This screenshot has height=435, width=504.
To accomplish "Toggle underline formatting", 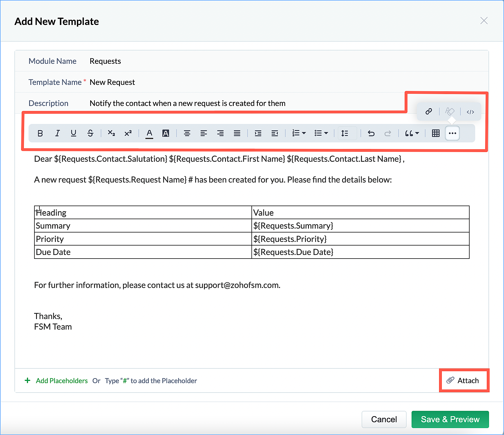I will point(74,133).
